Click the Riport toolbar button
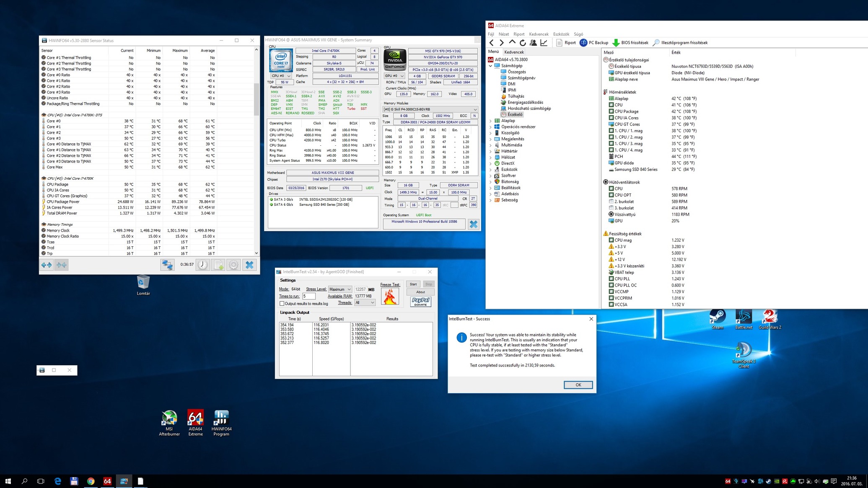Image resolution: width=868 pixels, height=488 pixels. coord(566,43)
